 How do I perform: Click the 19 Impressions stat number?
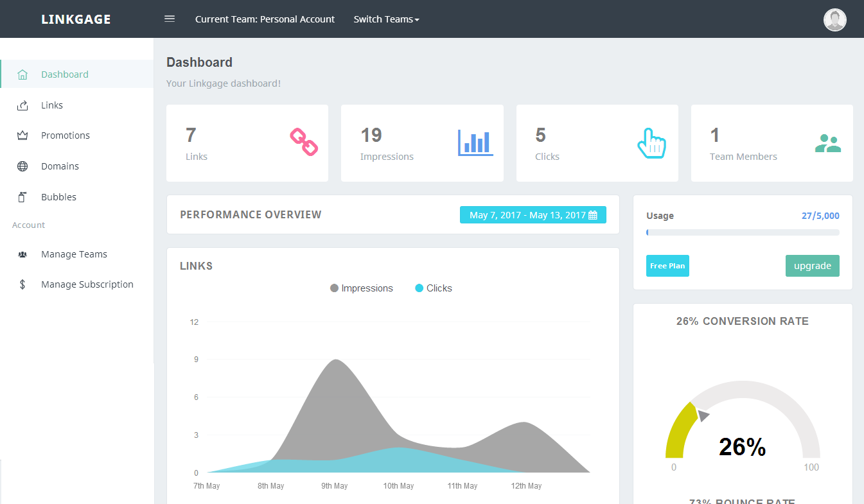coord(371,135)
